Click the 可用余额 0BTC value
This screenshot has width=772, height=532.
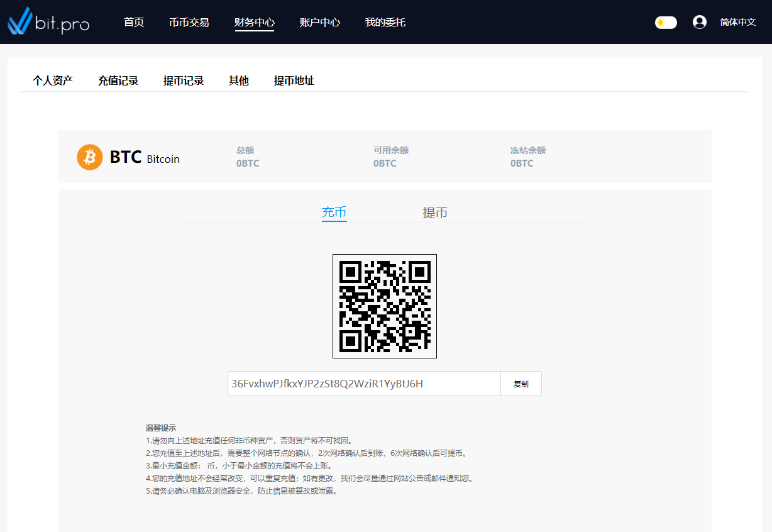[385, 163]
